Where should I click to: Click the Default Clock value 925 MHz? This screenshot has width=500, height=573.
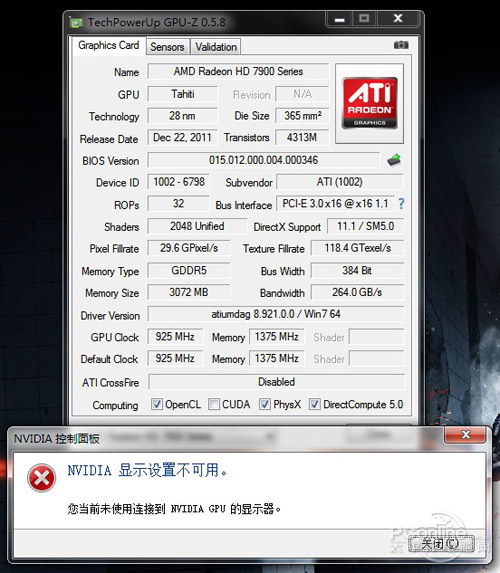pyautogui.click(x=175, y=358)
